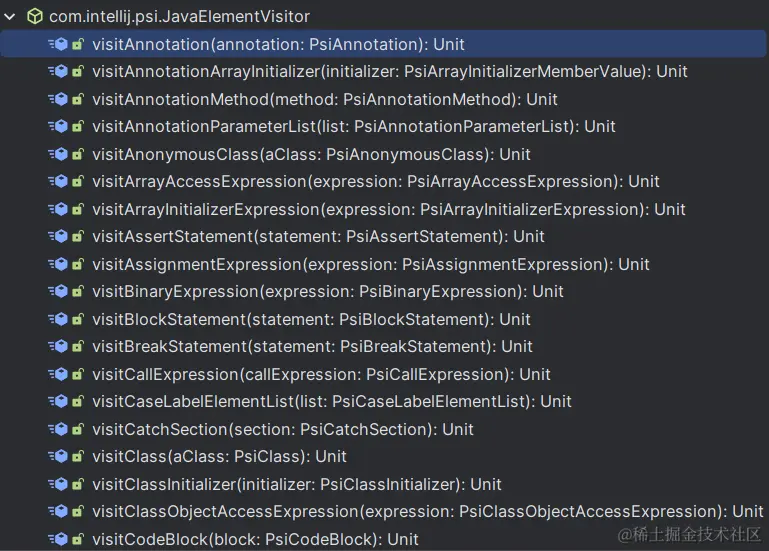Collapse the com.intellij.psi.JavaElementVisitor node
769x551 pixels.
point(9,17)
